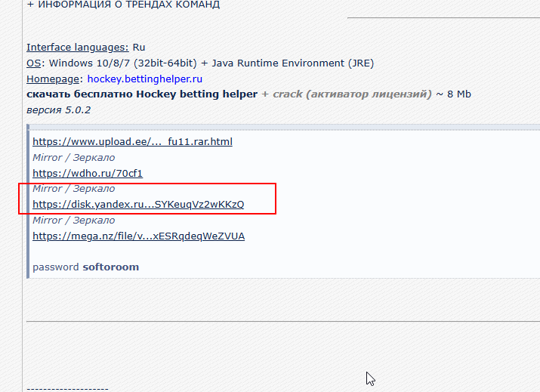540x392 pixels.
Task: Click the 'Interface languages:' label
Action: tap(78, 48)
